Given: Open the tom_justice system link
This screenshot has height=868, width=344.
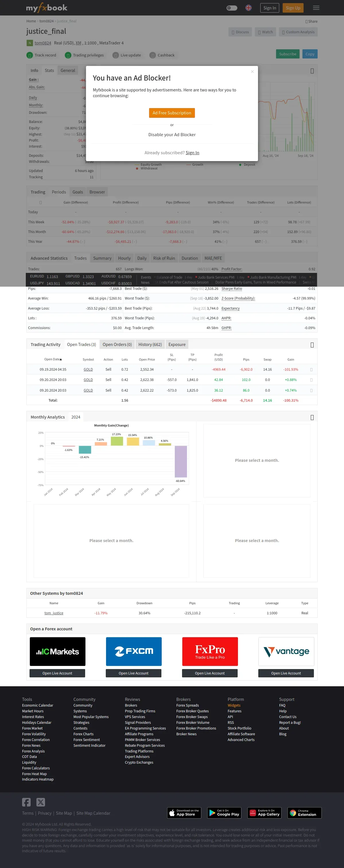Looking at the screenshot, I should coord(54,613).
